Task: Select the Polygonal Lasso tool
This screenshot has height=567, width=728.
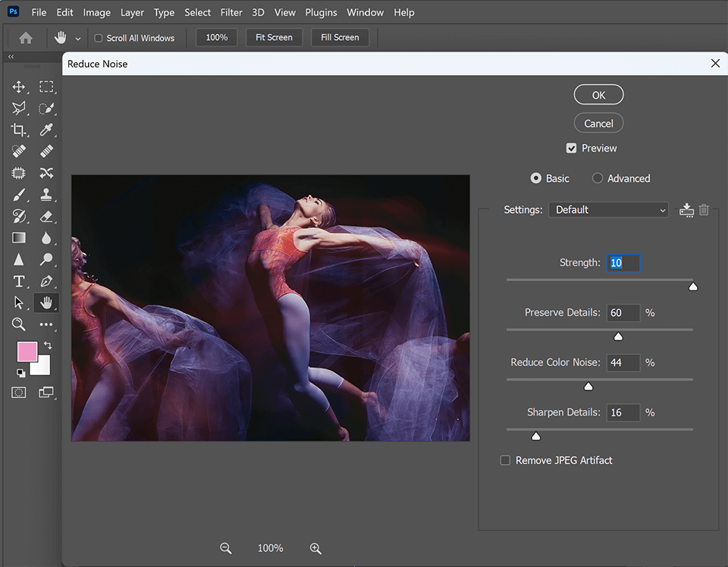Action: click(x=18, y=108)
